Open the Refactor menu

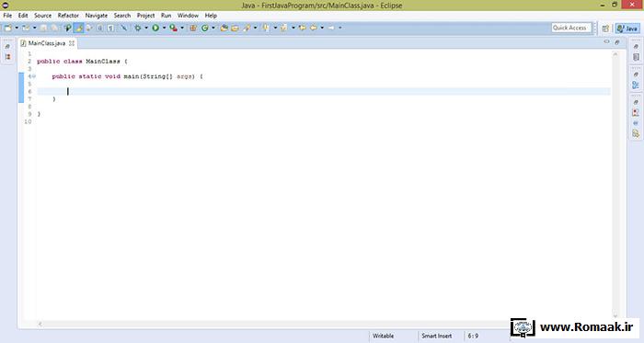click(68, 16)
